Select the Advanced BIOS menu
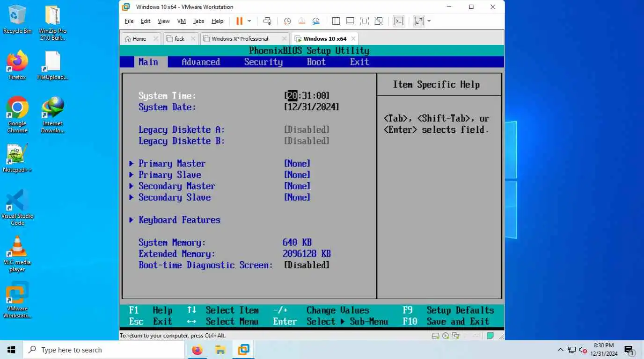The width and height of the screenshot is (644, 359). (201, 62)
